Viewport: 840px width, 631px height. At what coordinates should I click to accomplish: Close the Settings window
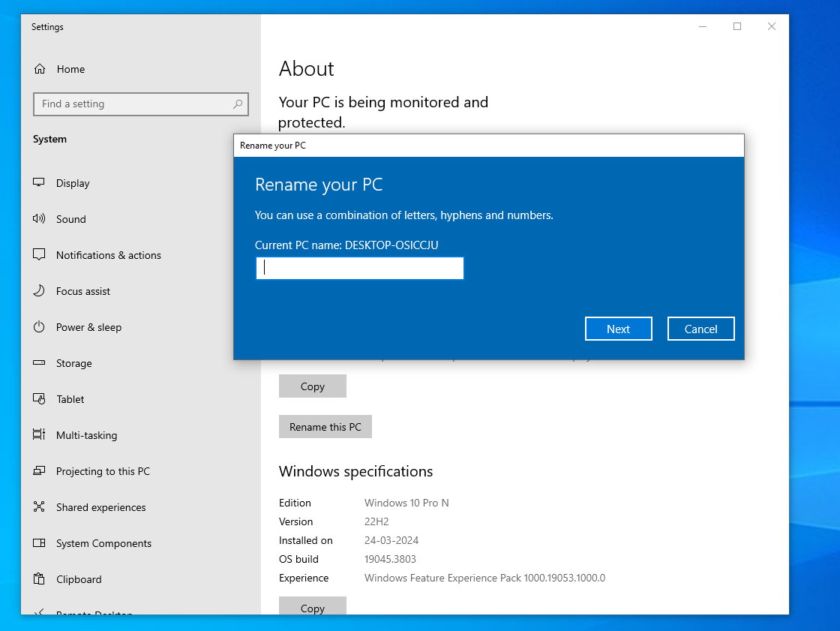coord(772,26)
